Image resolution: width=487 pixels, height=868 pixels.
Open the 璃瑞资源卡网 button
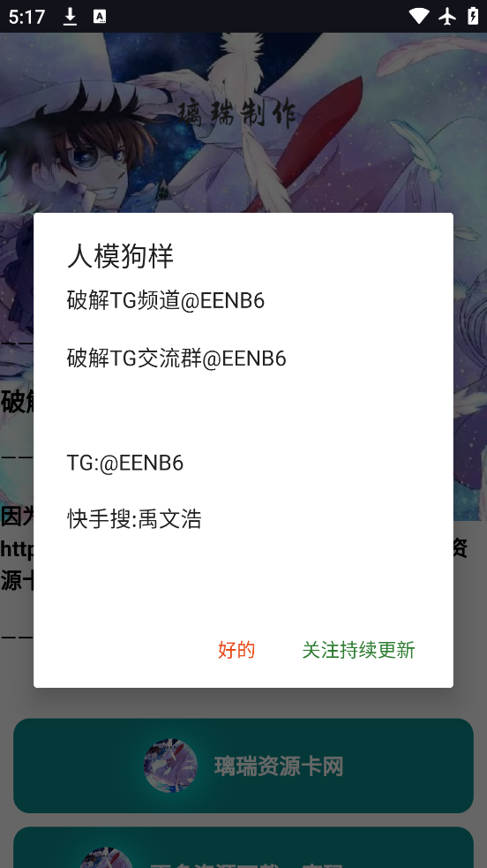point(243,766)
